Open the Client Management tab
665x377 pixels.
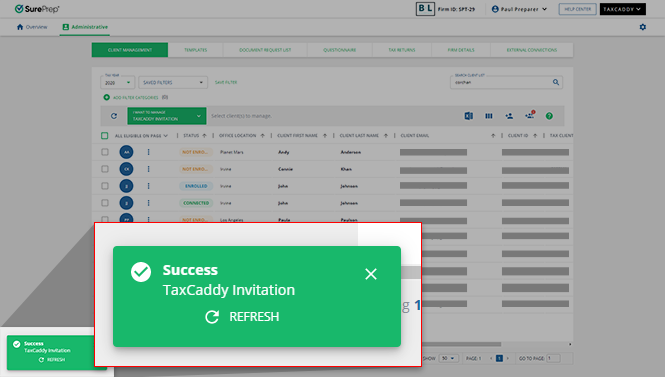tap(130, 50)
